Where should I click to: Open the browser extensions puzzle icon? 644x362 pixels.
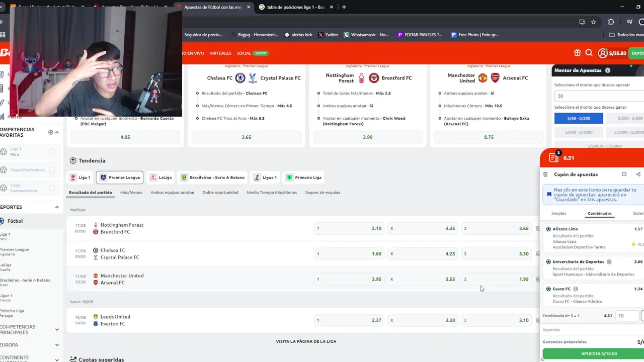(x=611, y=22)
